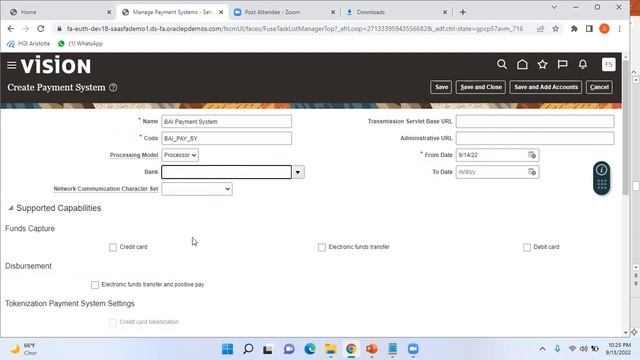Click Save and Close
The width and height of the screenshot is (640, 360).
tap(481, 87)
